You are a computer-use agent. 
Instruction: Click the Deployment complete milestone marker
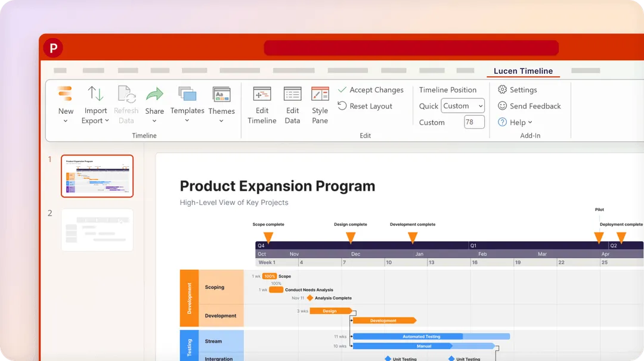click(621, 238)
